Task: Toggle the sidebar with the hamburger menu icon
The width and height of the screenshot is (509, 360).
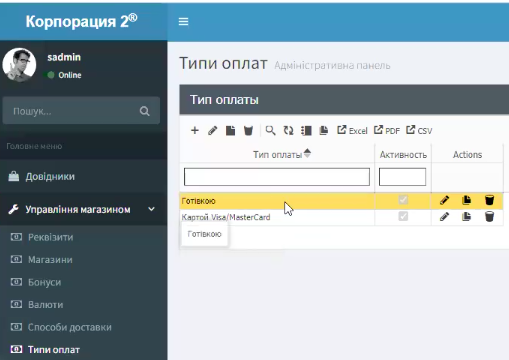Action: point(183,22)
